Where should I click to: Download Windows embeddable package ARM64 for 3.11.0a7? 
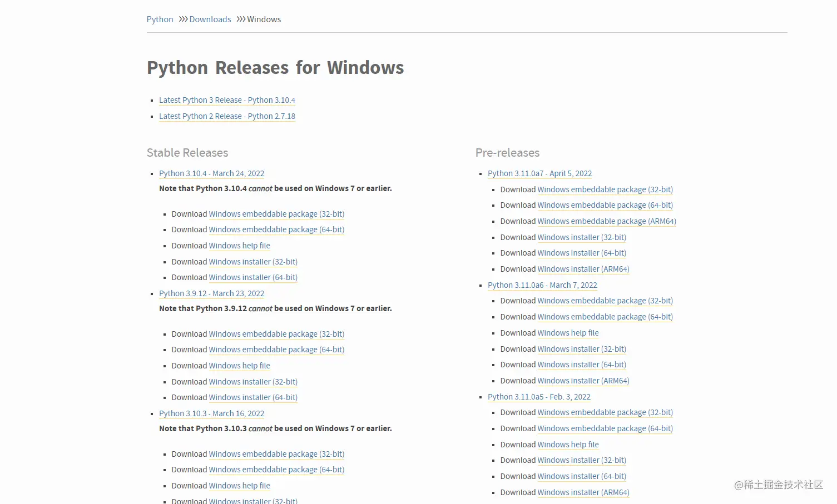pos(607,221)
